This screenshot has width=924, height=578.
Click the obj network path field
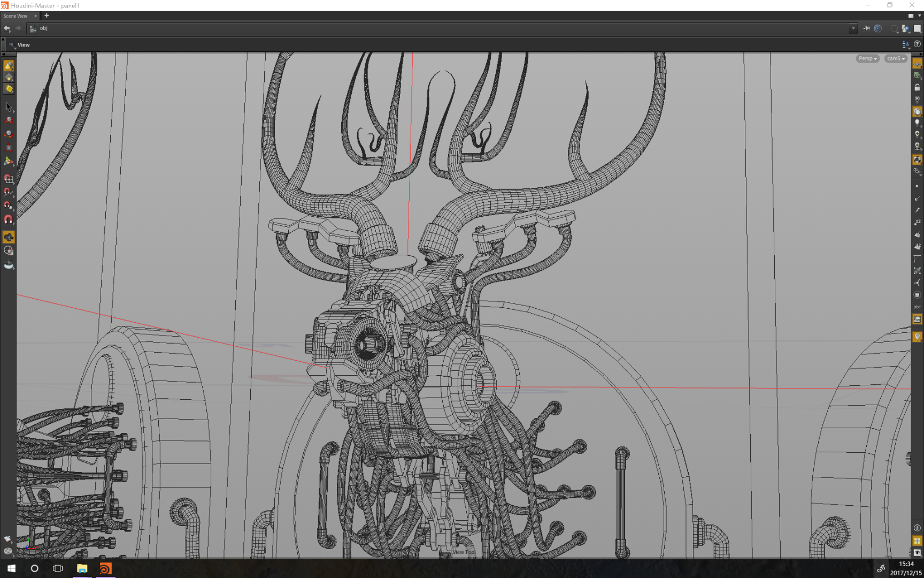coord(443,28)
